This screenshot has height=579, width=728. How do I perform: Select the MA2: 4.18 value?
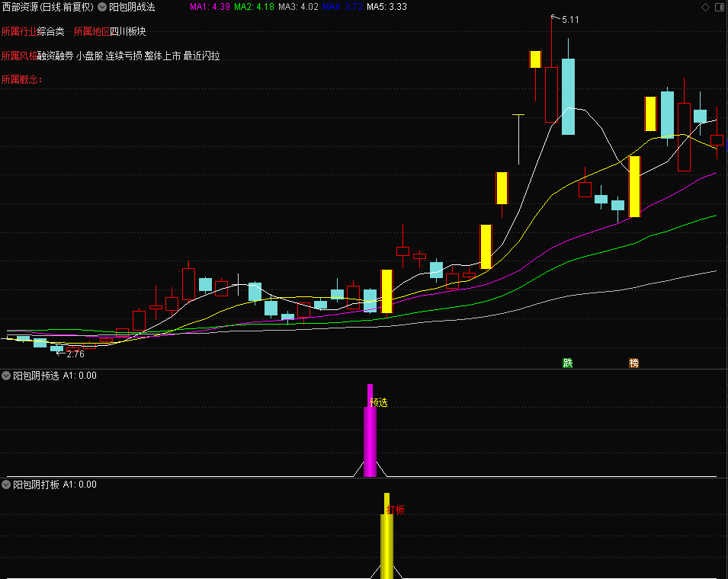tap(254, 7)
